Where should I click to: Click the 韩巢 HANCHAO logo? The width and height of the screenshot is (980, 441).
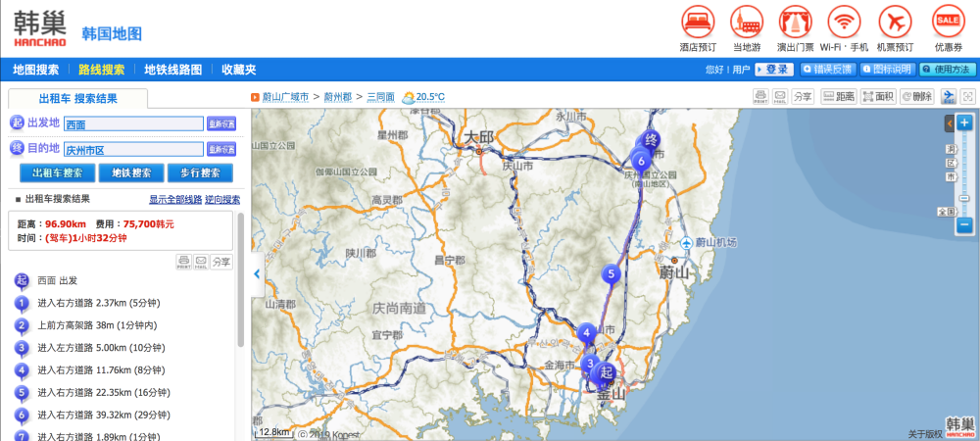[40, 28]
